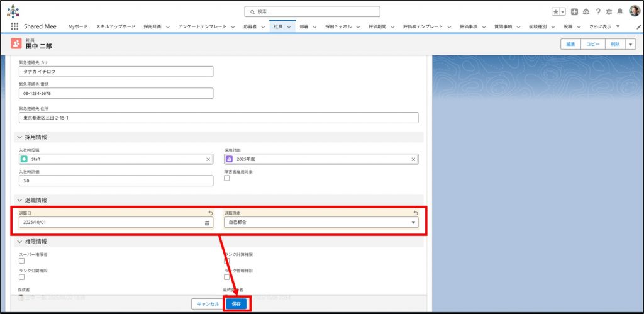Open the user profile avatar
644x314 pixels.
634,11
